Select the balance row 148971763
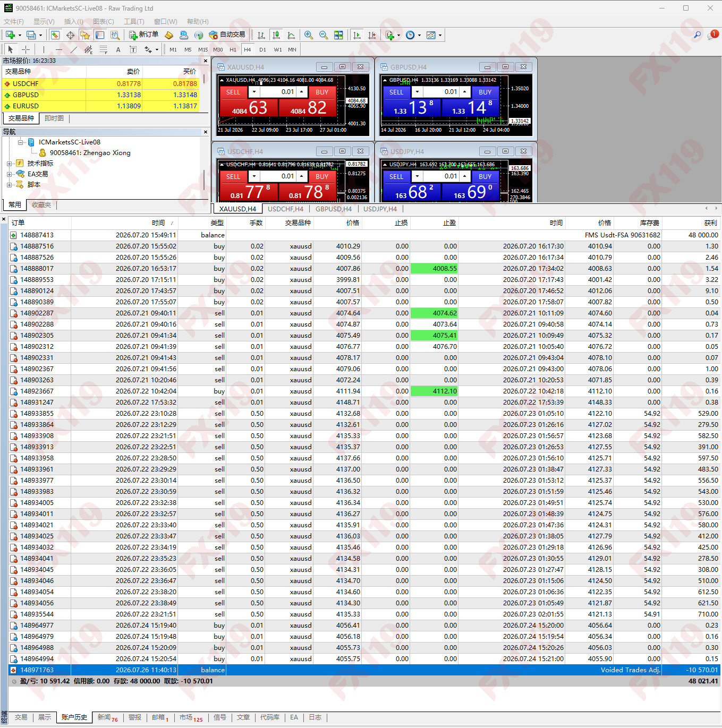 click(x=364, y=670)
